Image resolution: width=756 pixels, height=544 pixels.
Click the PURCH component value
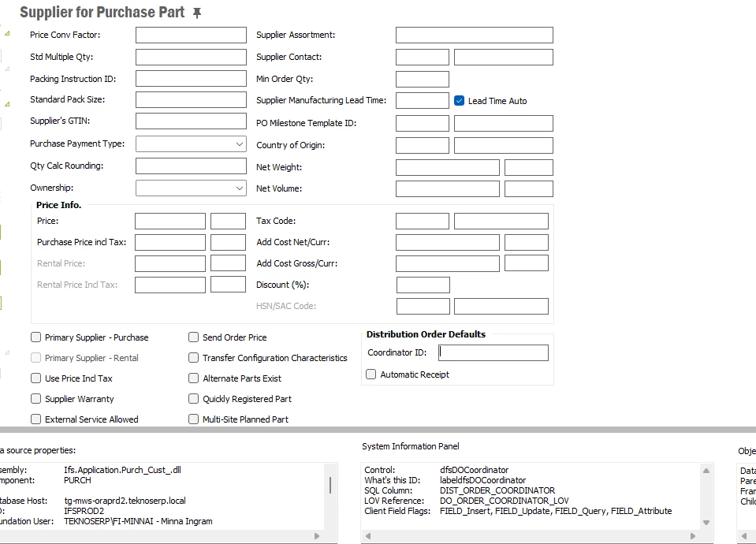point(77,480)
